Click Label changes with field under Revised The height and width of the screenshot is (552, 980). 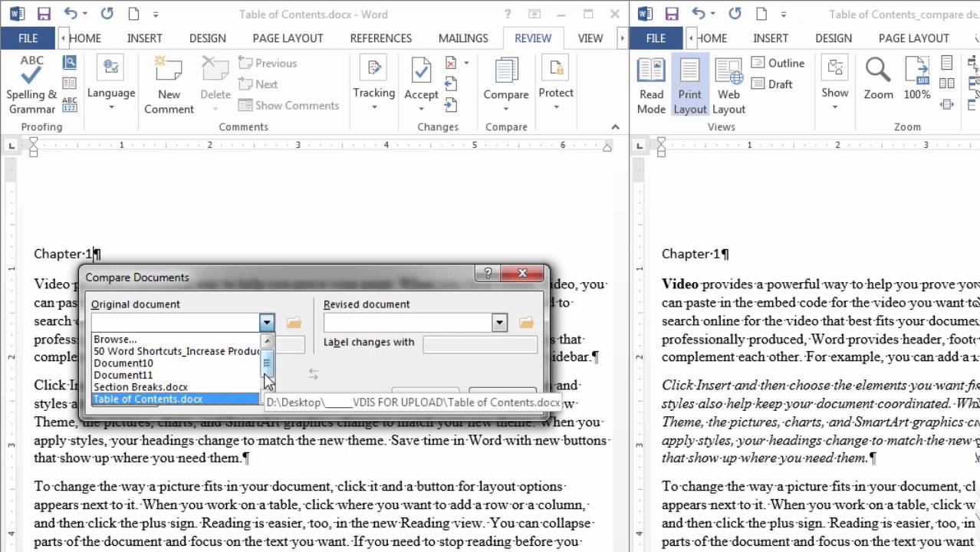(x=479, y=343)
